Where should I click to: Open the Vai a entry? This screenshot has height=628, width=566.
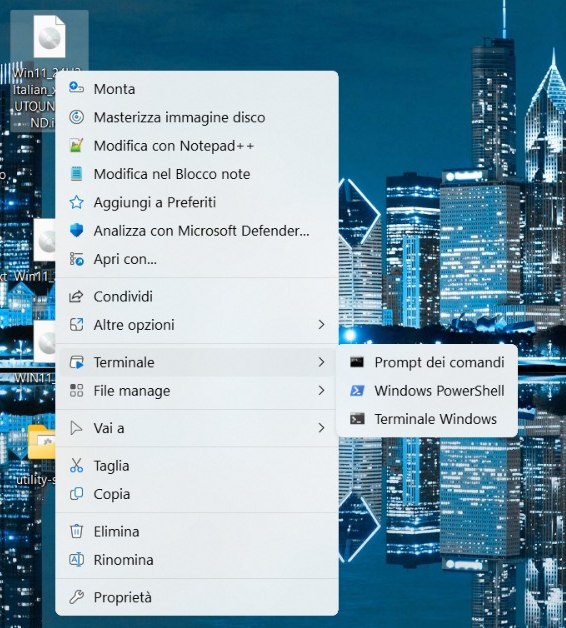[197, 428]
